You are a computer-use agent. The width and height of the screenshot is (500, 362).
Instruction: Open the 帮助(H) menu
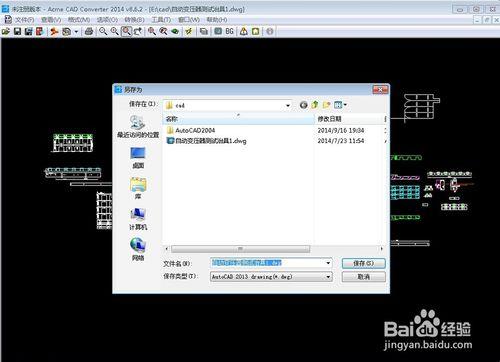click(217, 20)
